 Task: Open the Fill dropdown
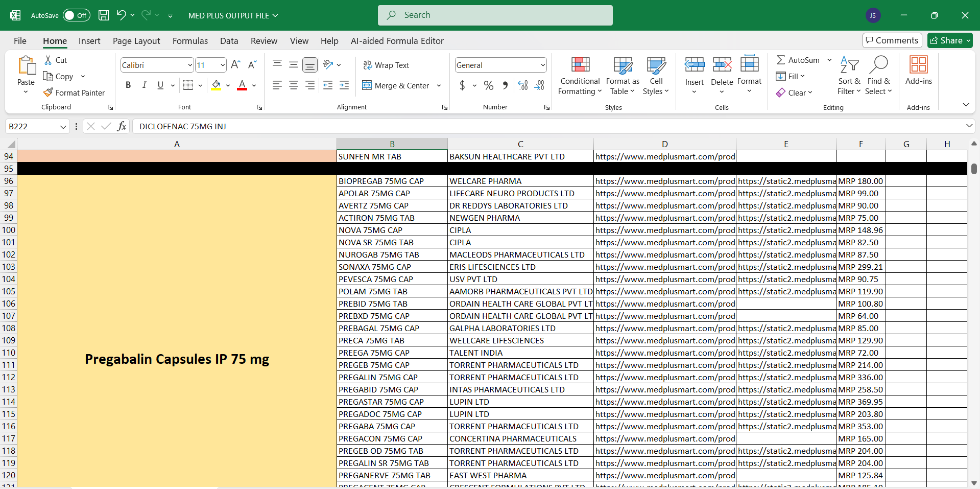click(x=791, y=76)
